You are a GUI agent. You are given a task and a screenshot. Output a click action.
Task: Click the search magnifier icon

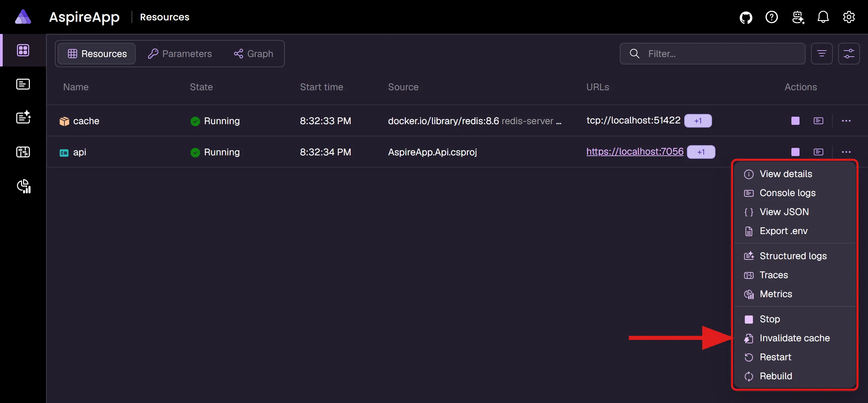tap(634, 54)
